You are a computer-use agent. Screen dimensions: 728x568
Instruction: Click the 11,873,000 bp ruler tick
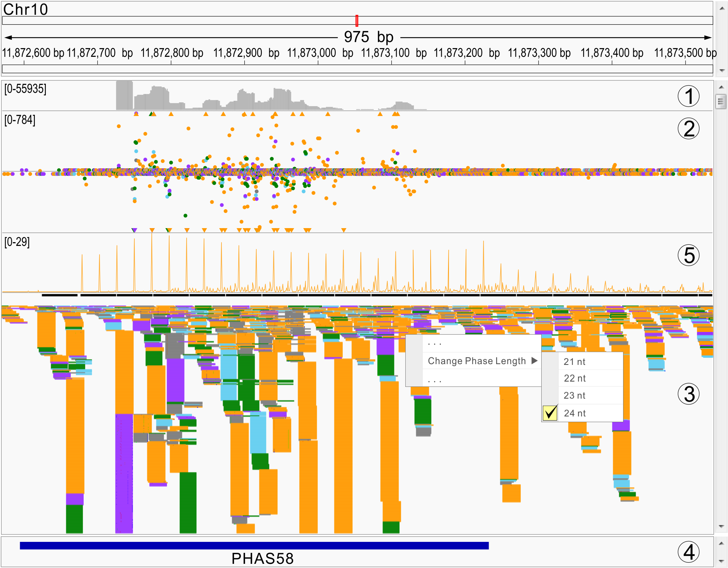[x=318, y=62]
